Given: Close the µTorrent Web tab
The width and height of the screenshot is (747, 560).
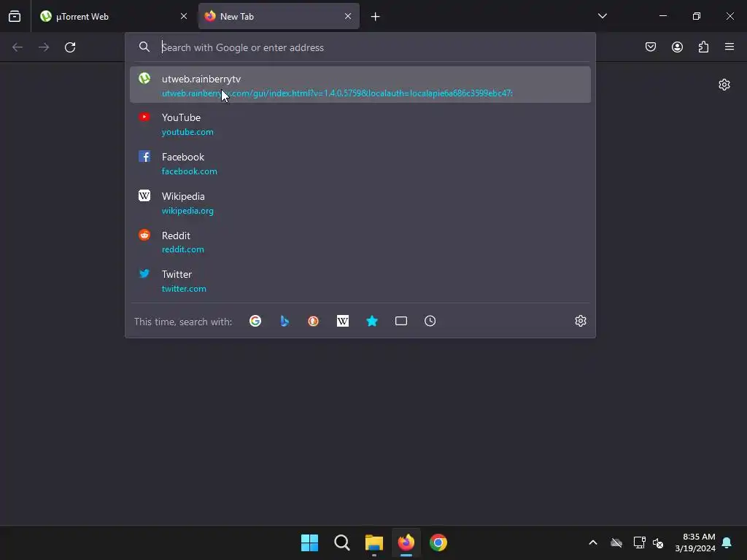Looking at the screenshot, I should [x=184, y=16].
